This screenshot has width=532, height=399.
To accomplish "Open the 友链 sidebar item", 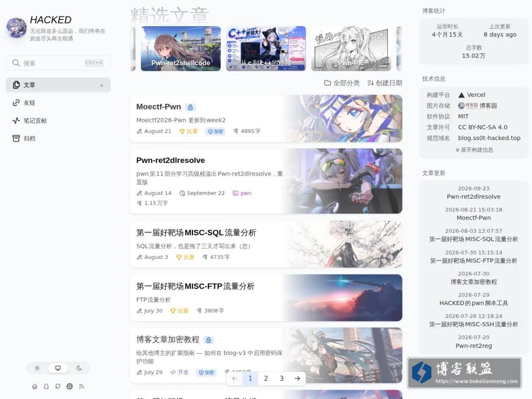I will click(58, 103).
